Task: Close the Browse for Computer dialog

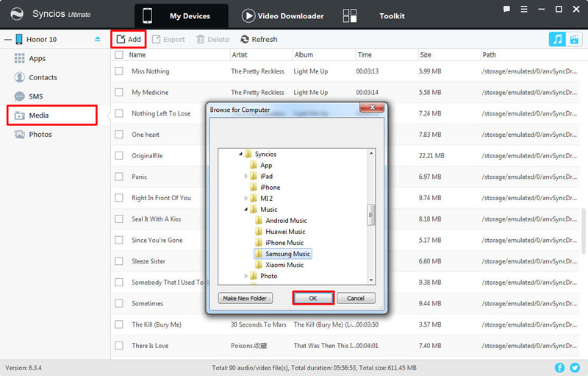Action: (372, 107)
